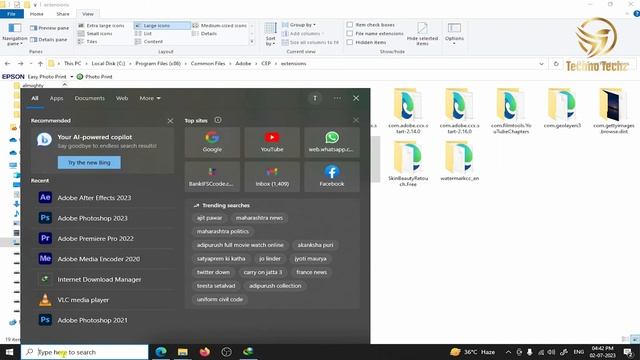This screenshot has height=360, width=640.
Task: Open the File ribbon tab
Action: pos(11,14)
